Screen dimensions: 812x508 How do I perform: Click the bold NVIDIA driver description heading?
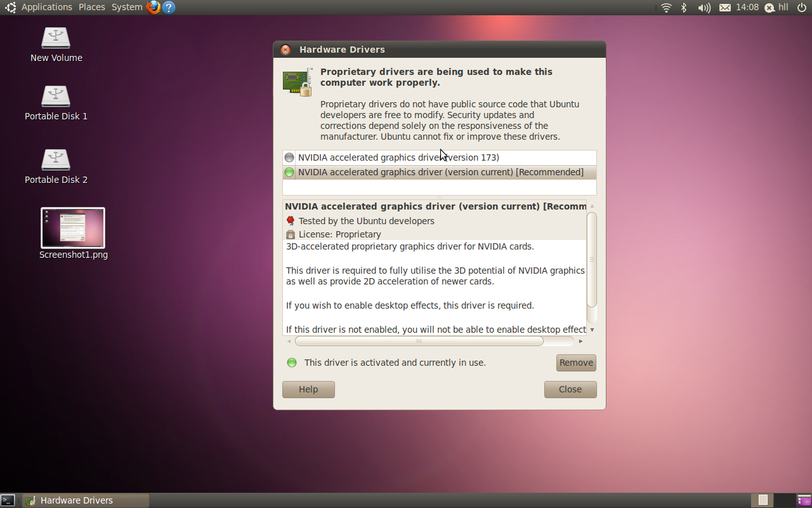click(x=436, y=206)
